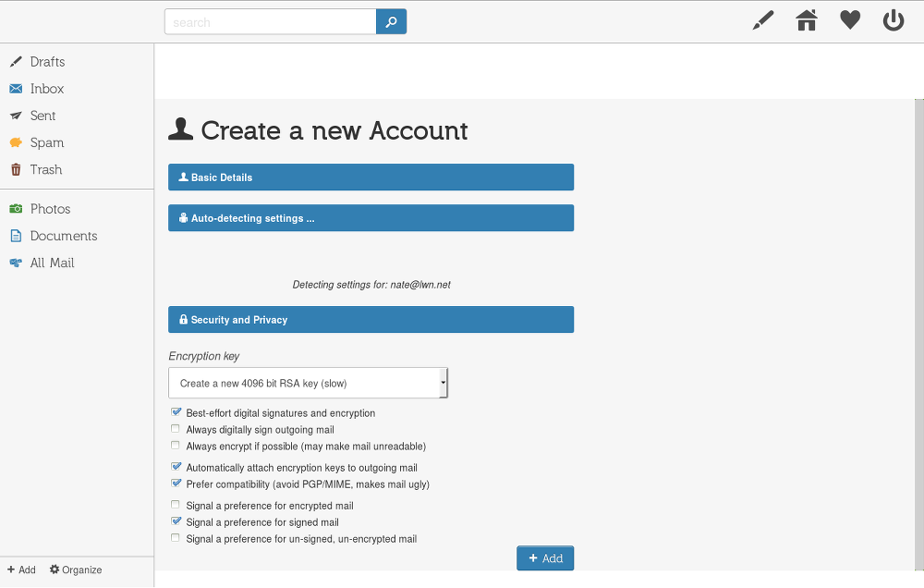Collapse the Security and Privacy section
Image resolution: width=924 pixels, height=588 pixels.
[x=371, y=320]
